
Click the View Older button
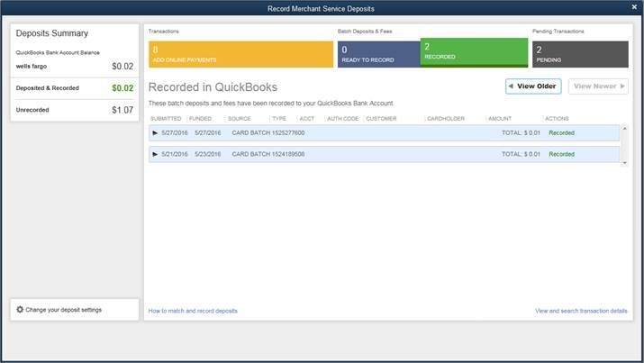[533, 86]
